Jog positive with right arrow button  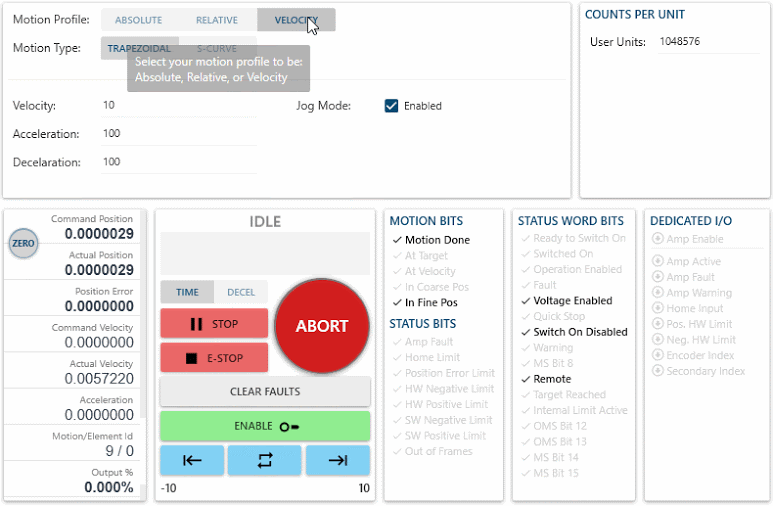pos(337,460)
